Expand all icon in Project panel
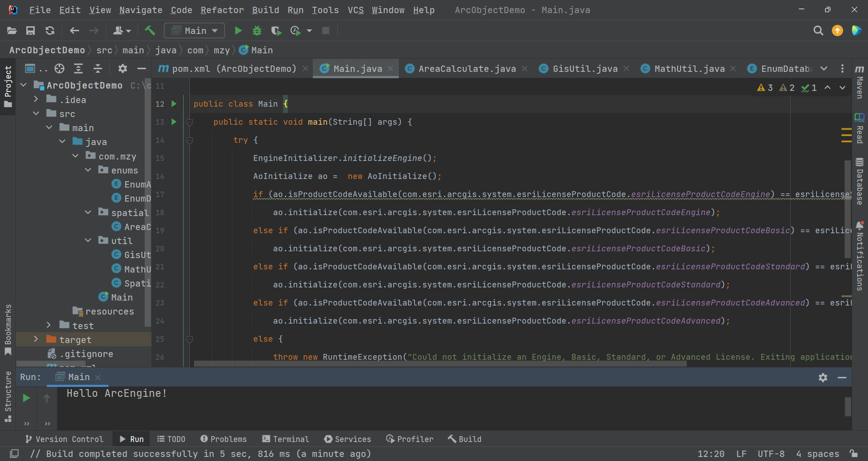This screenshot has width=868, height=461. 79,69
